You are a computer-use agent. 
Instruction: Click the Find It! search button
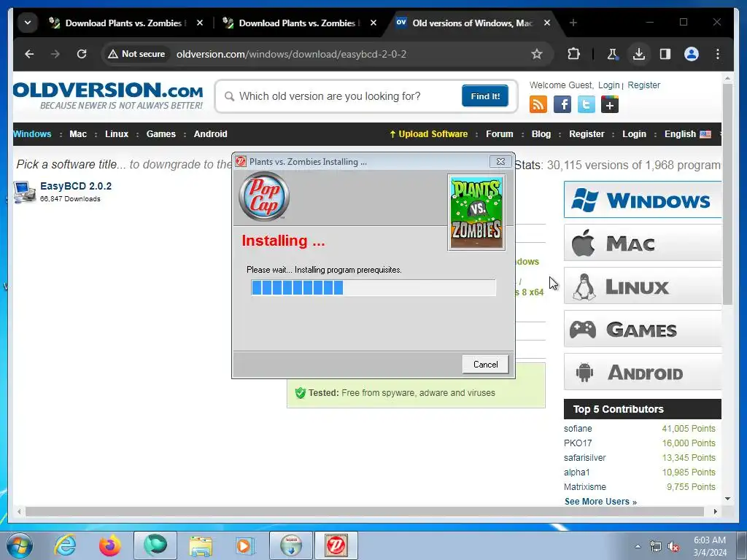[485, 96]
